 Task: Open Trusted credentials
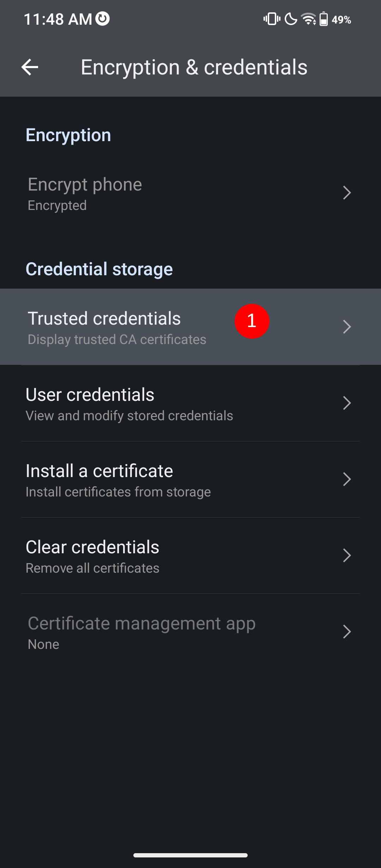coord(190,327)
